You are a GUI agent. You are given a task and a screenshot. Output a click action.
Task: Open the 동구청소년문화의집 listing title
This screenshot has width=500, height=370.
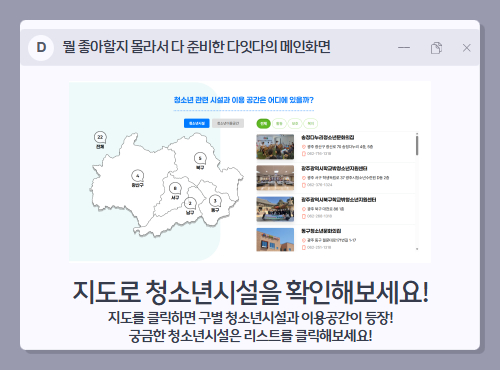[x=321, y=231]
